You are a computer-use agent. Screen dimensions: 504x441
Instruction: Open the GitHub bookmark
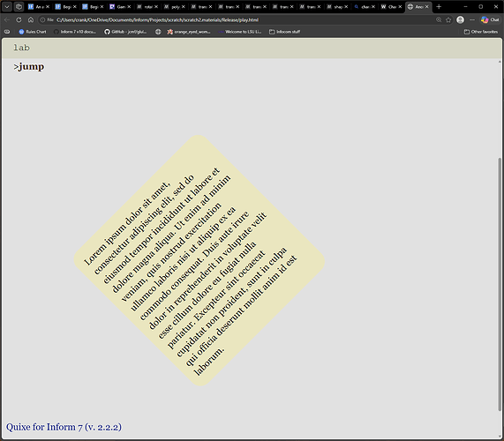(x=125, y=32)
